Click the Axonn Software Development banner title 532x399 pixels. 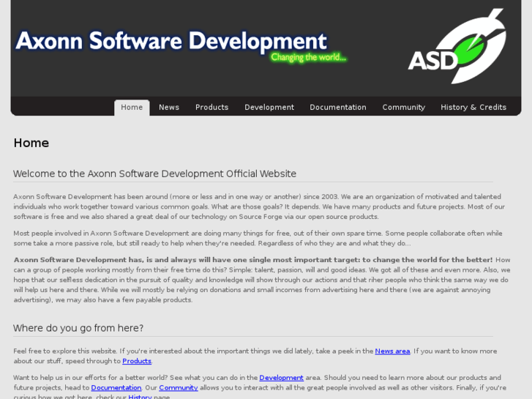click(171, 41)
